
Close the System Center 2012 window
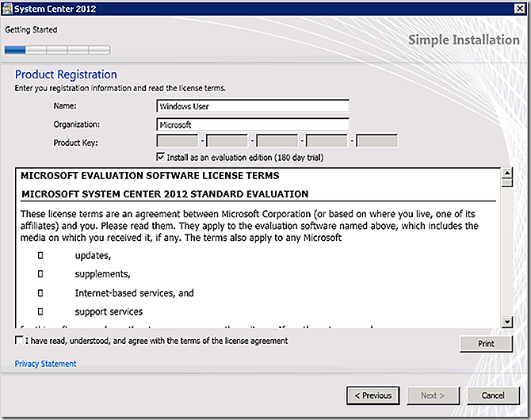click(519, 9)
